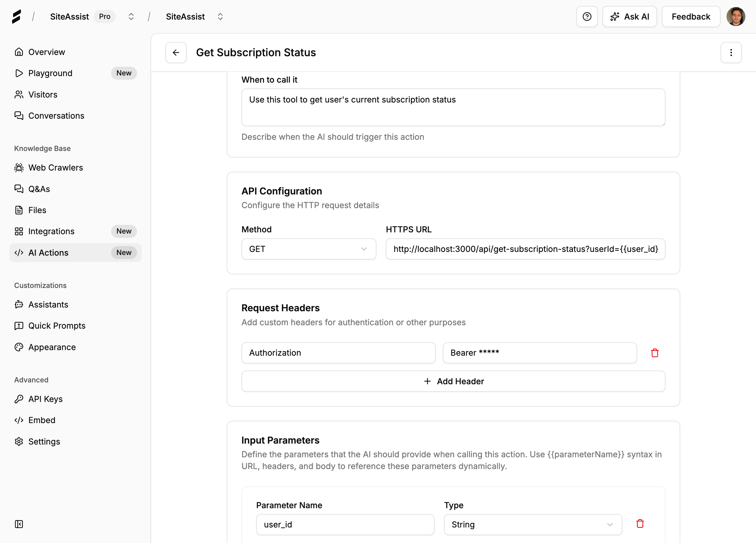Screen dimensions: 756x543
Task: Open the user profile avatar
Action: pos(735,17)
